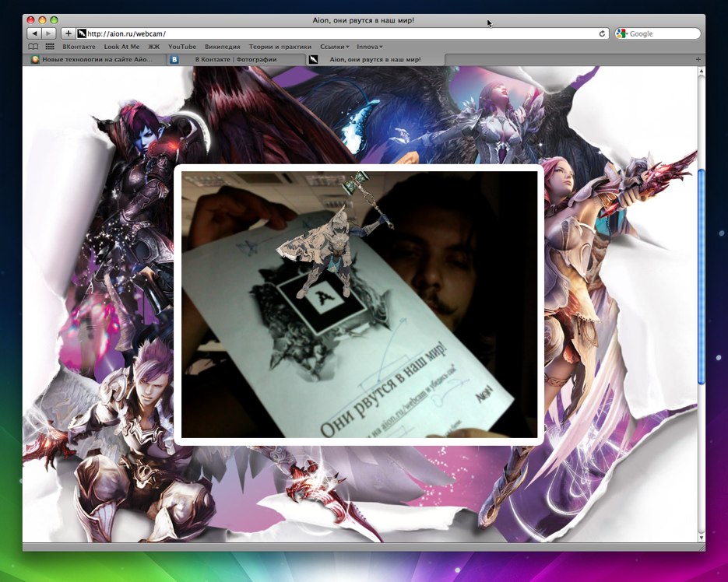Open the bookmarks book icon
This screenshot has width=728, height=582.
(33, 47)
